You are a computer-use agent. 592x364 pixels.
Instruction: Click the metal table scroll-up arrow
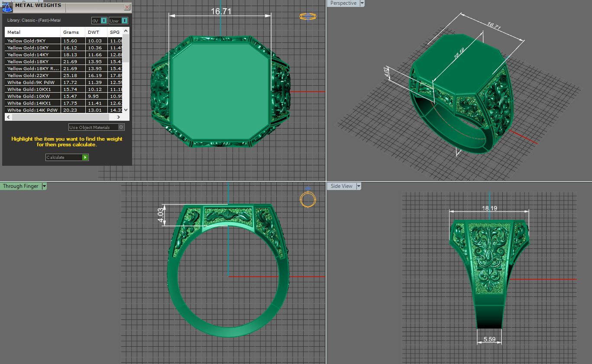click(126, 31)
